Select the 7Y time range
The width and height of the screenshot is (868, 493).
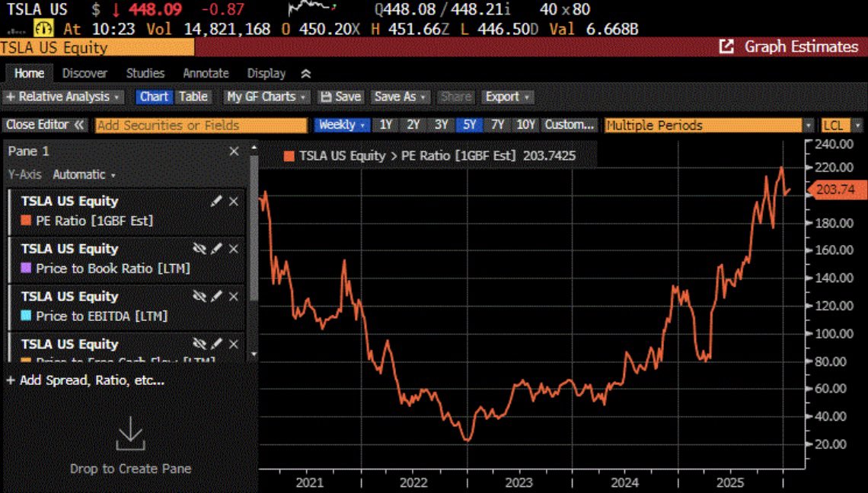point(498,125)
